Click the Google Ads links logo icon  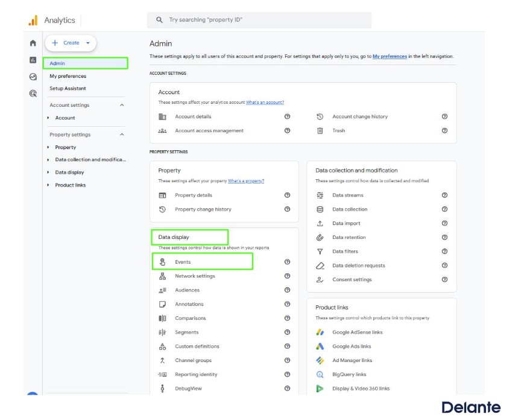pos(320,346)
